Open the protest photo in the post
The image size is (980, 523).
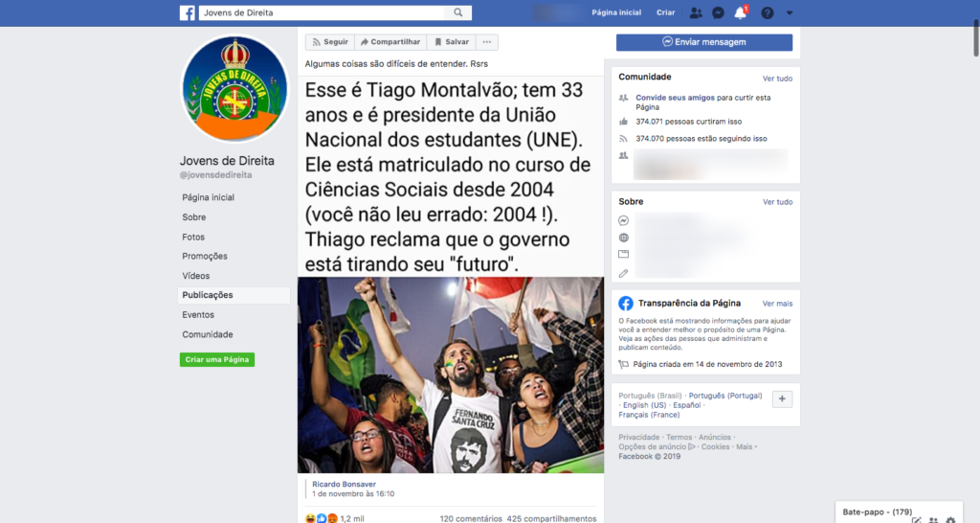pyautogui.click(x=451, y=375)
